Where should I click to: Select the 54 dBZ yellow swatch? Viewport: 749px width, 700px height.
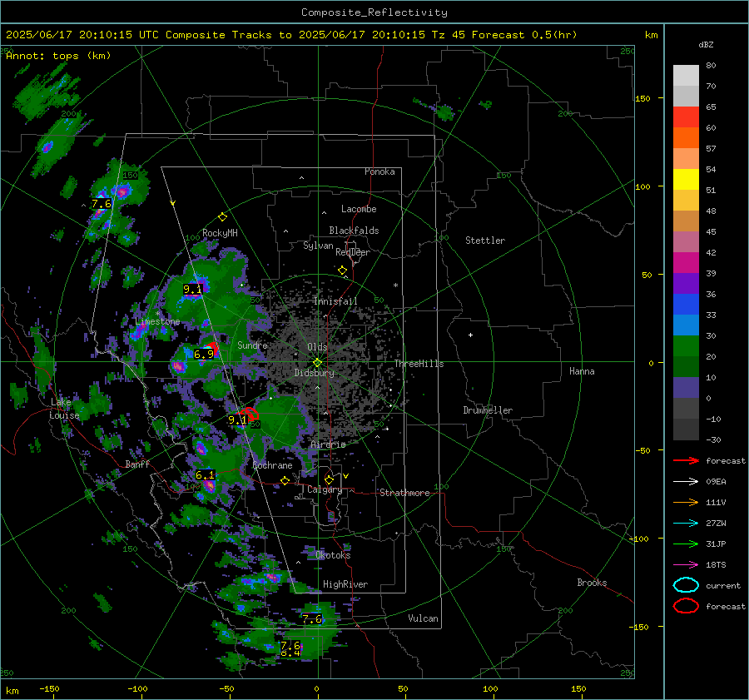click(686, 179)
